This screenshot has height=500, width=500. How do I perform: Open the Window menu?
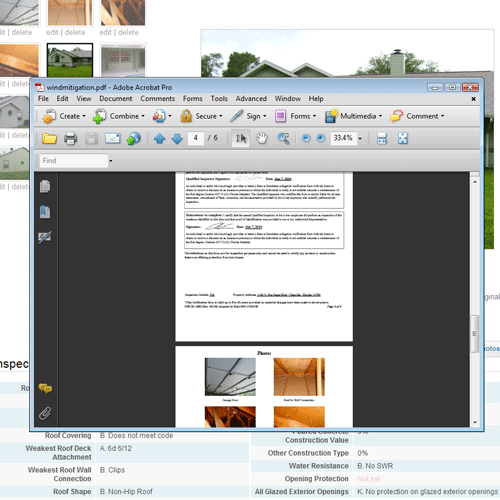coord(288,99)
